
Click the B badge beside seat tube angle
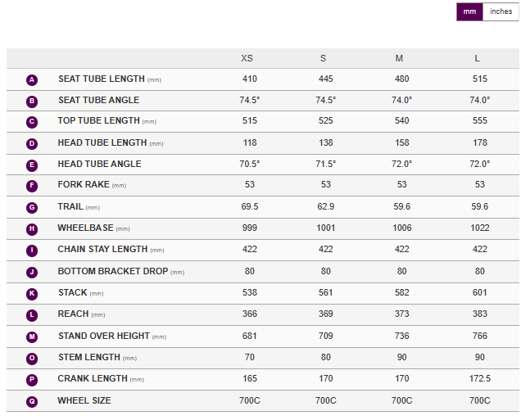[x=32, y=101]
